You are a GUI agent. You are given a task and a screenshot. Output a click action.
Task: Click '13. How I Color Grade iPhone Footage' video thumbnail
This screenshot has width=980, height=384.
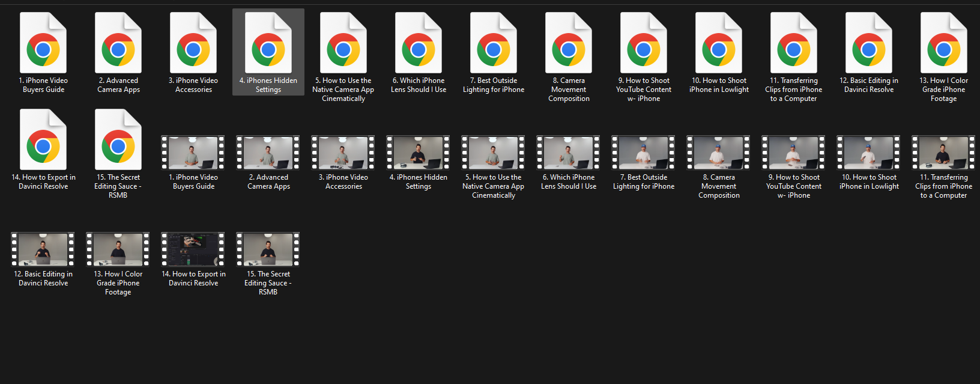point(118,249)
